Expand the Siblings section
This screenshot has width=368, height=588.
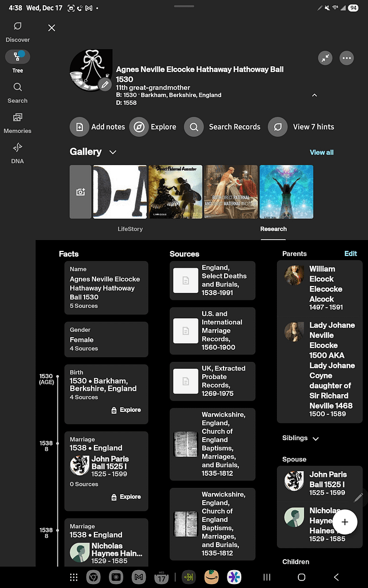(301, 438)
